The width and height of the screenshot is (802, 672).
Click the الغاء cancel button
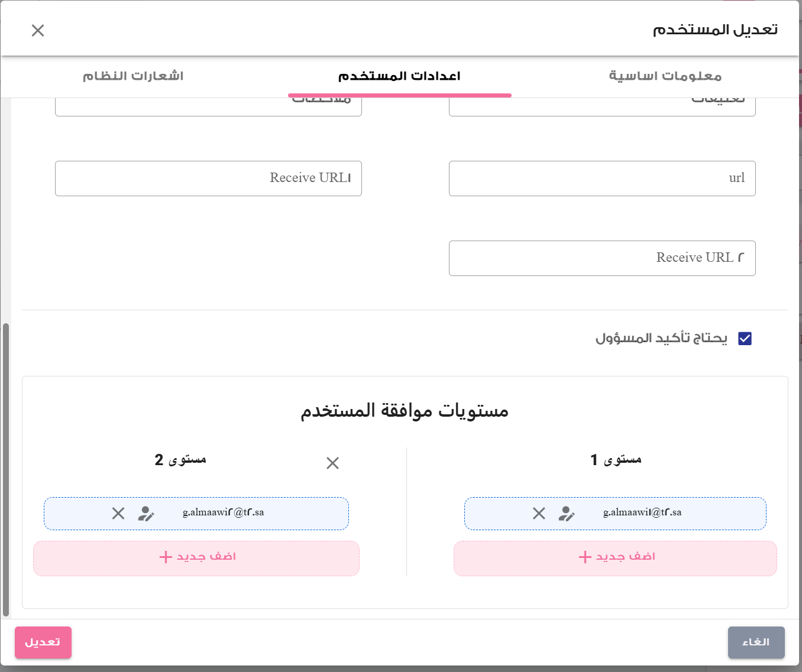pyautogui.click(x=756, y=642)
